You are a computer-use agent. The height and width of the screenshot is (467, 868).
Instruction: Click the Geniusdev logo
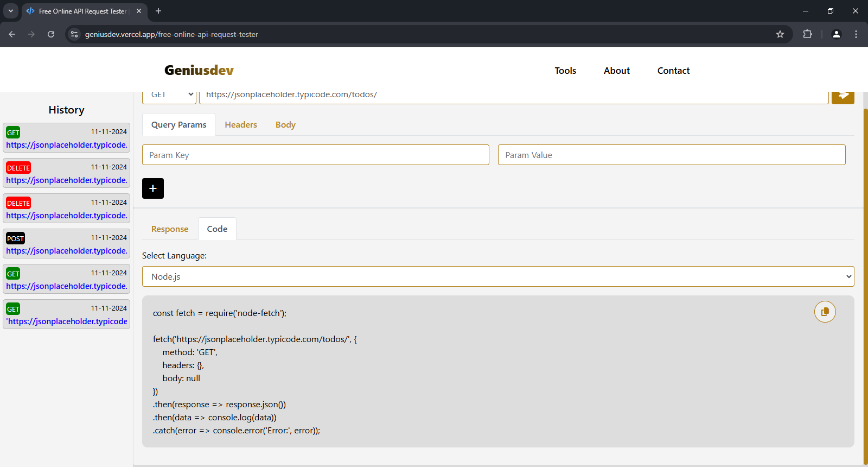(199, 70)
